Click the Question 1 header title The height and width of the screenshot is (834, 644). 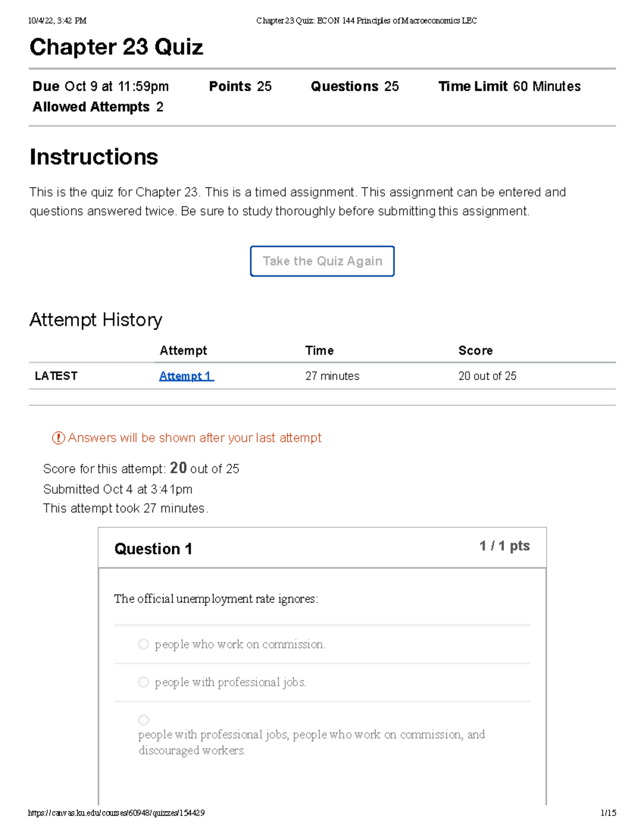tap(153, 549)
